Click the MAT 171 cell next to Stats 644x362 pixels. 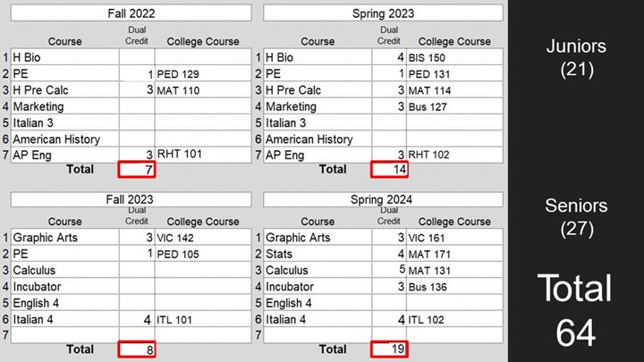[454, 254]
